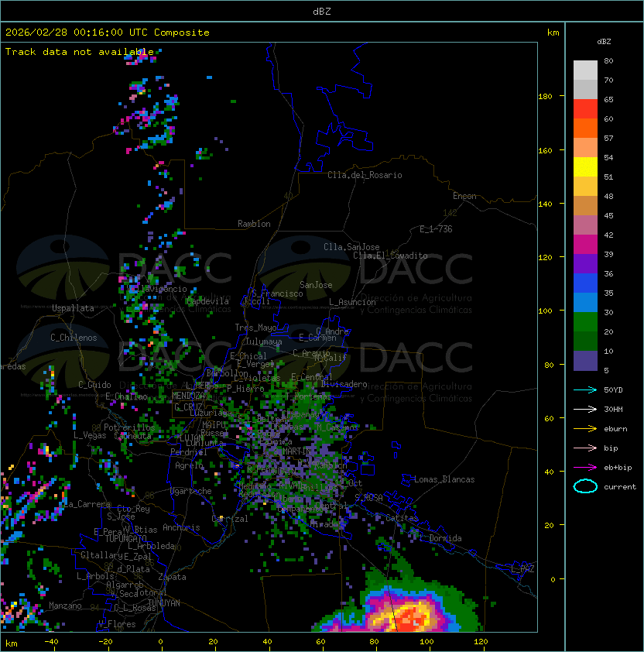
Task: Click the Carrizal map label
Action: (230, 519)
